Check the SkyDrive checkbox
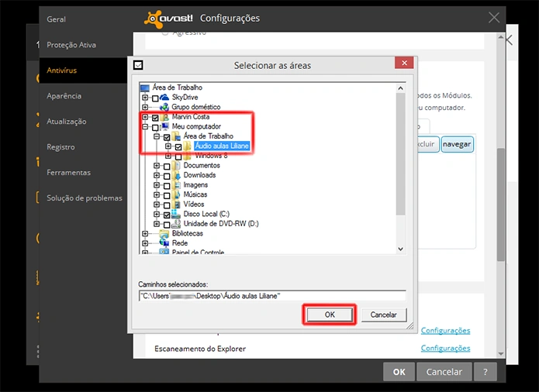539x392 pixels. (155, 98)
